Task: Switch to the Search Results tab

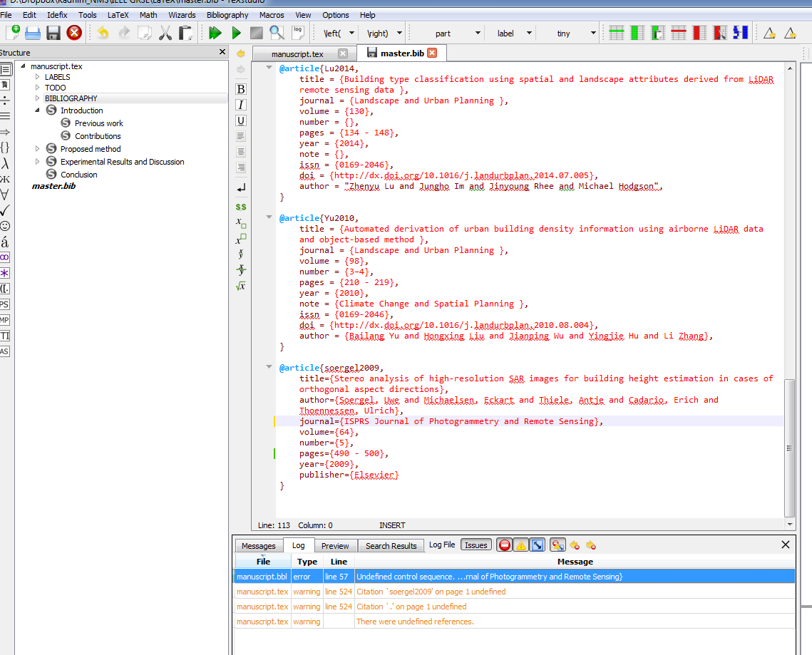Action: tap(391, 546)
